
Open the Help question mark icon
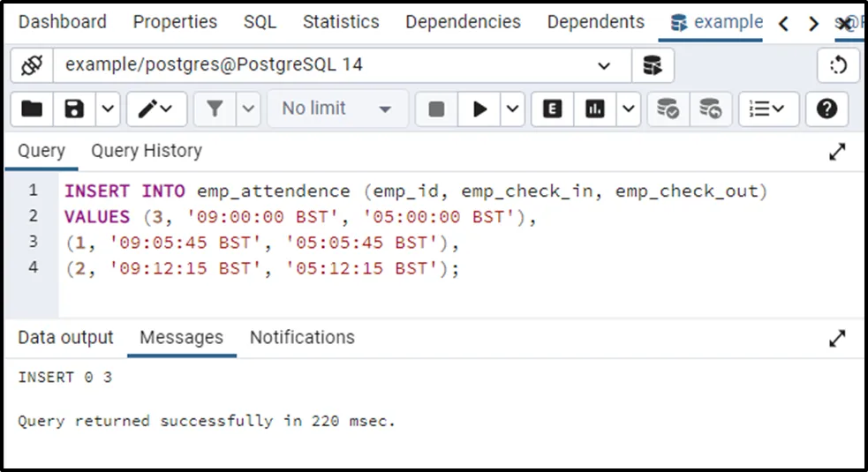[826, 109]
